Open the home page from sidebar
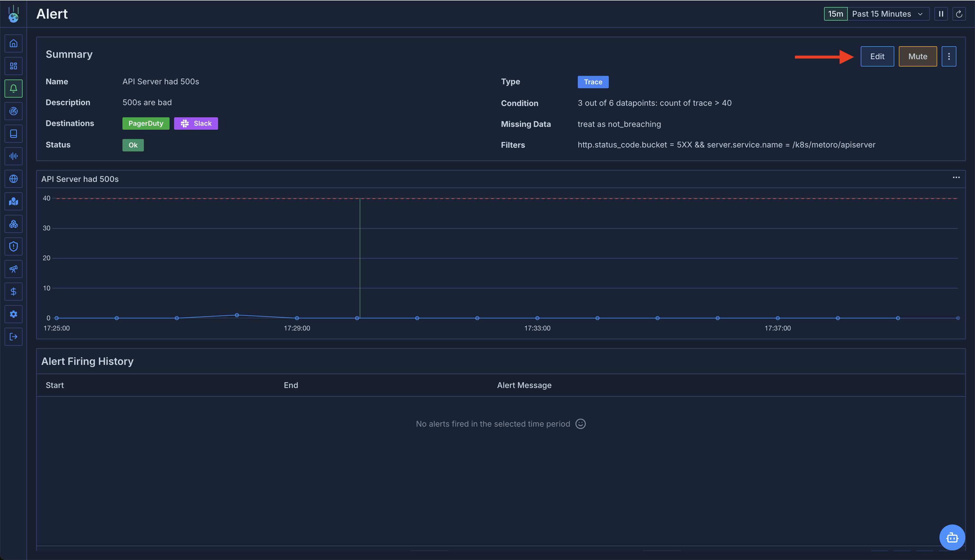 (x=14, y=43)
